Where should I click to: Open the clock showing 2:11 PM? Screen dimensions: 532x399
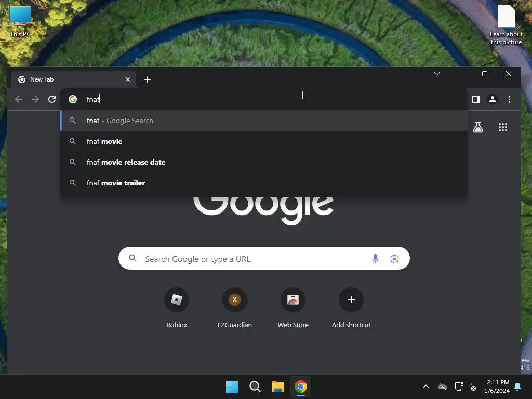click(497, 387)
